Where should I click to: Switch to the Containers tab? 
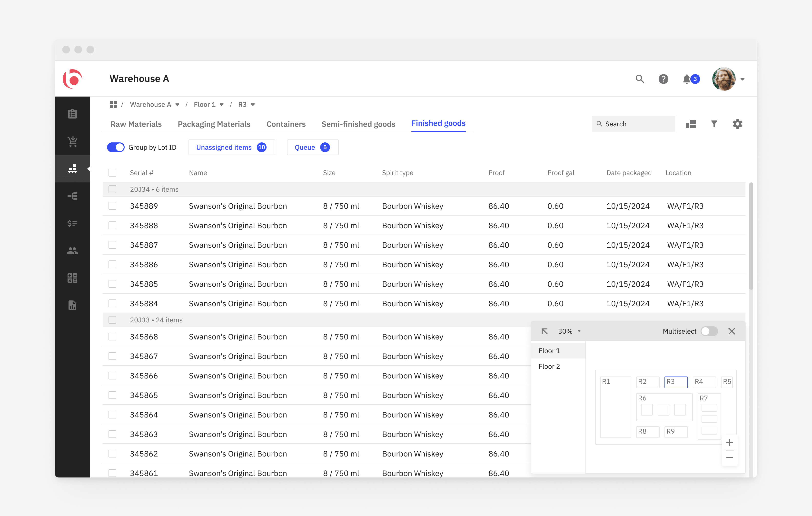286,124
